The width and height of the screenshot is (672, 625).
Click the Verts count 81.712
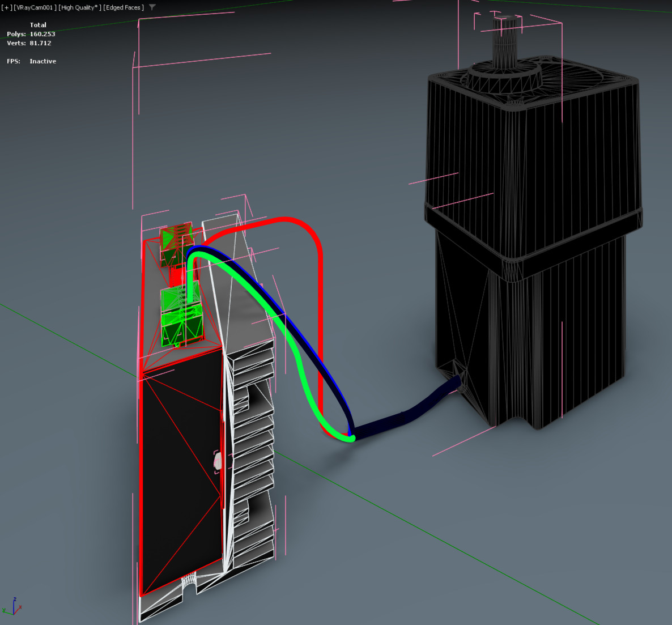click(x=40, y=43)
